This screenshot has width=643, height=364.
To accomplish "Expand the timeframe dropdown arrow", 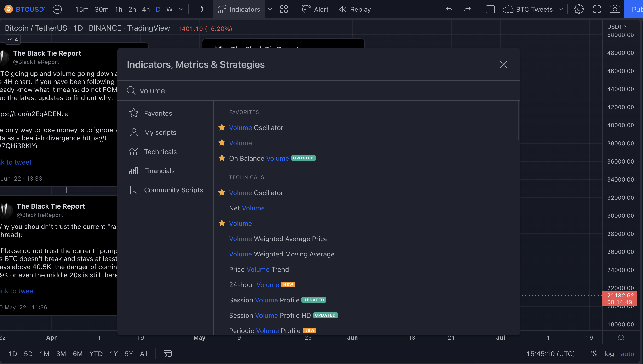I will (181, 9).
